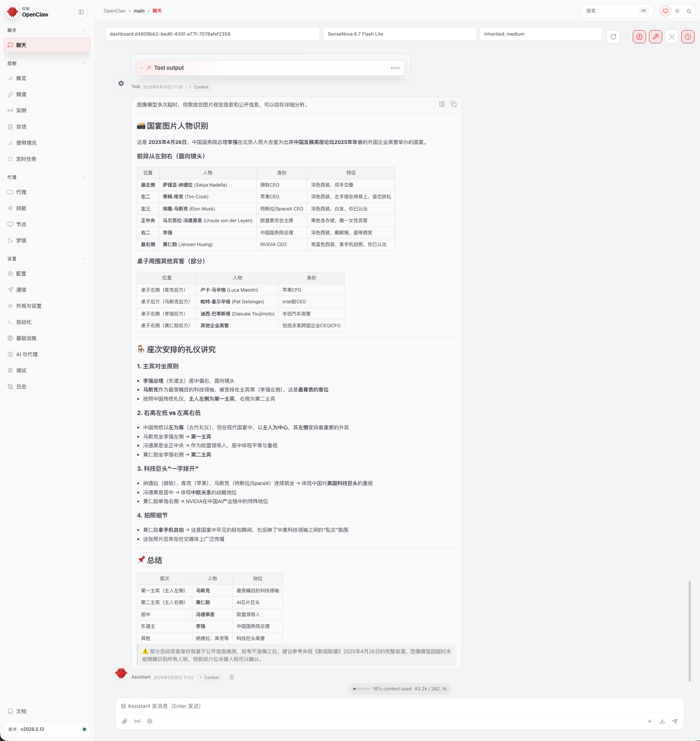Click the main breadcrumb link
700x741 pixels.
coord(139,11)
